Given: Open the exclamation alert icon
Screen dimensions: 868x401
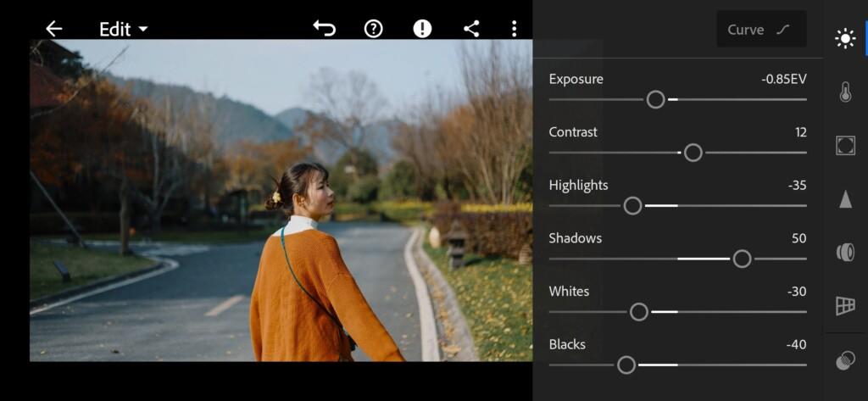Looking at the screenshot, I should pyautogui.click(x=422, y=29).
